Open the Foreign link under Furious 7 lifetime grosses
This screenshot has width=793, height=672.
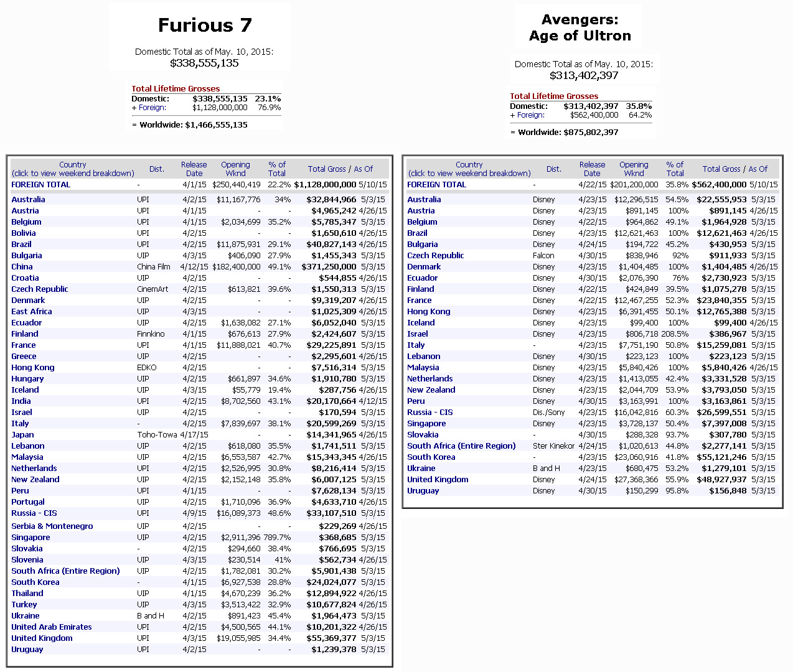[152, 108]
